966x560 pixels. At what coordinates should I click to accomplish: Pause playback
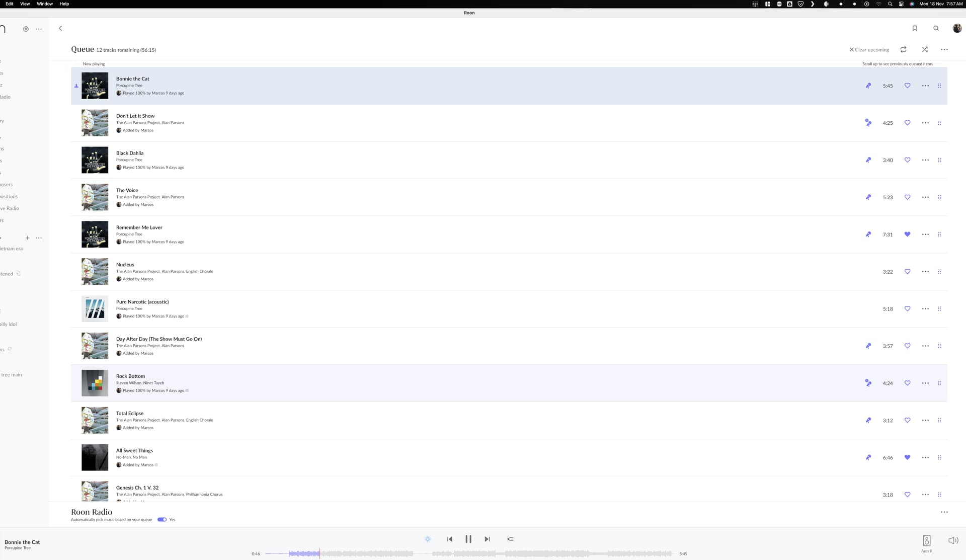[x=468, y=539]
